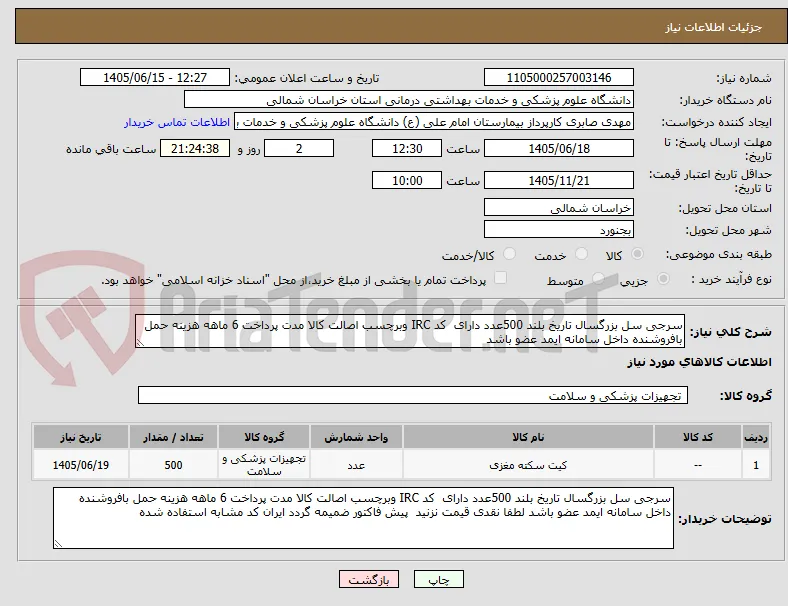Select the جزیی purchase type radio
The image size is (788, 606).
pos(663,279)
